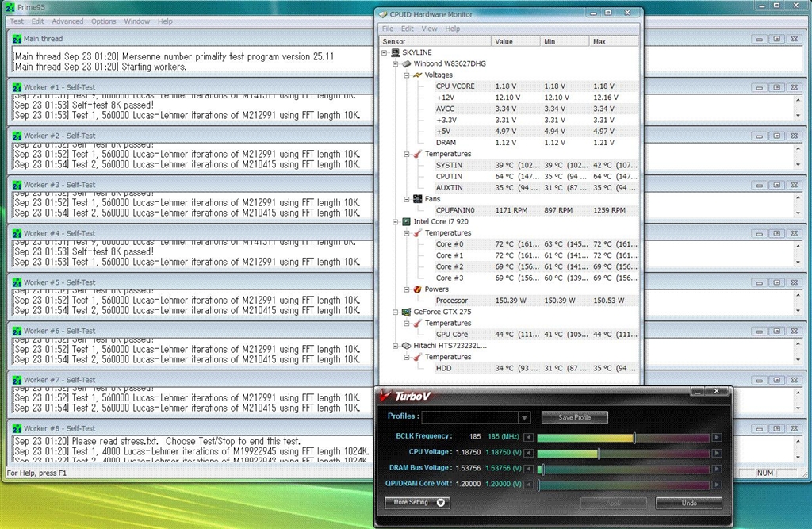Click the Worker #1 Self-Test window icon

(17, 87)
